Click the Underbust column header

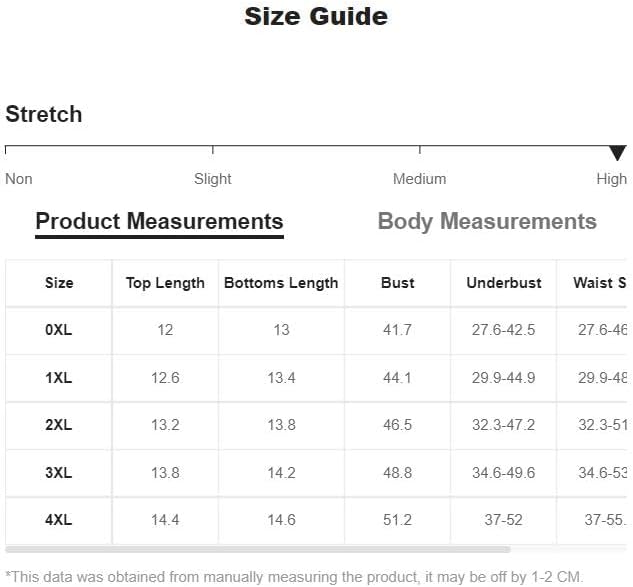504,283
